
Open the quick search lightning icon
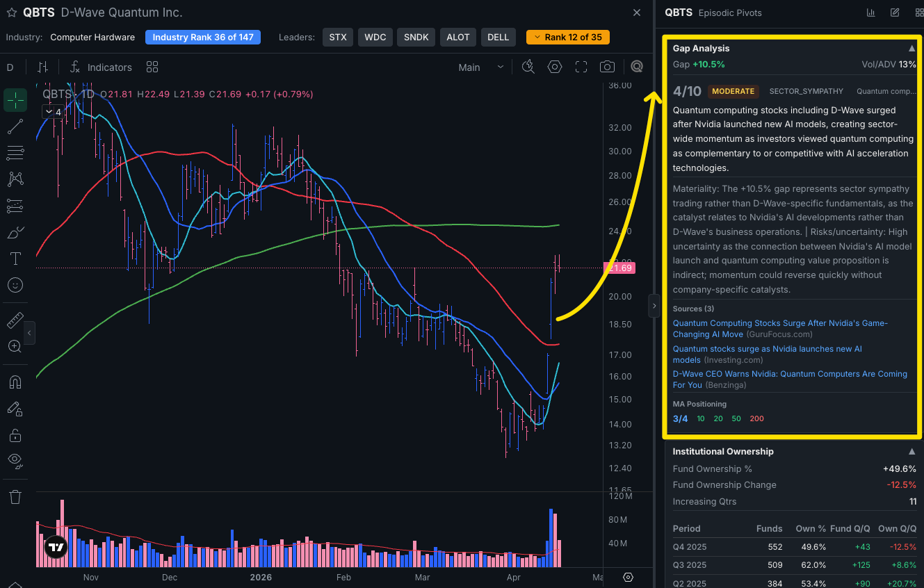tap(528, 67)
